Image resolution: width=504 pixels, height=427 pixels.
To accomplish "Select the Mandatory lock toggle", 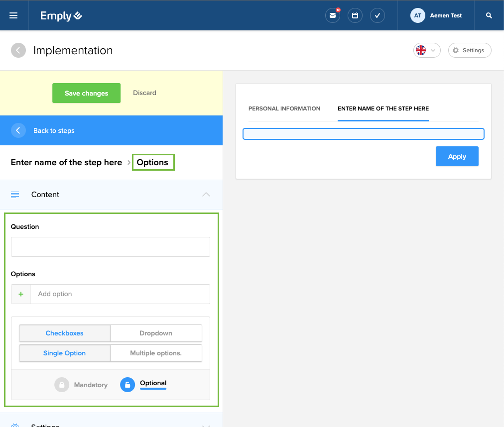I will pyautogui.click(x=62, y=385).
